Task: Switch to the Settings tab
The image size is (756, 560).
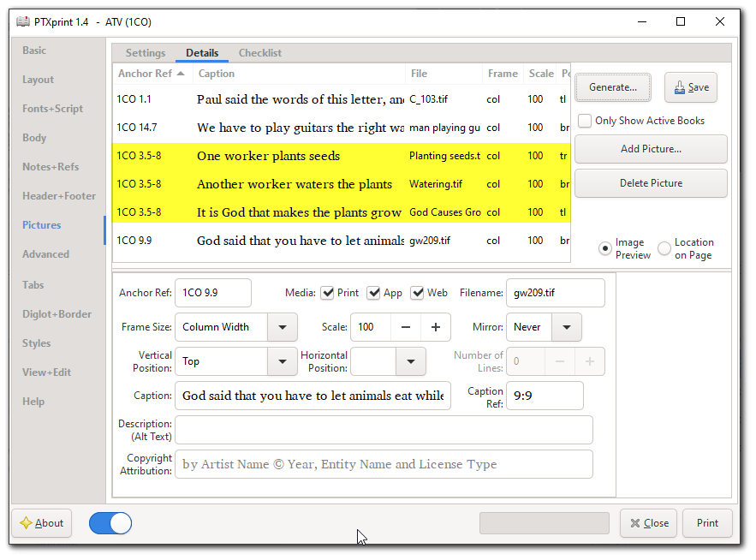Action: [145, 52]
